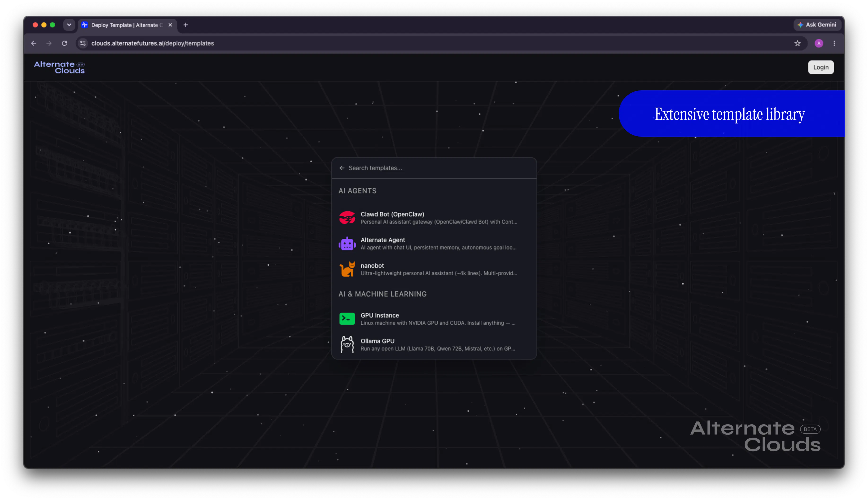View site information icon in address bar
This screenshot has width=868, height=500.
83,43
